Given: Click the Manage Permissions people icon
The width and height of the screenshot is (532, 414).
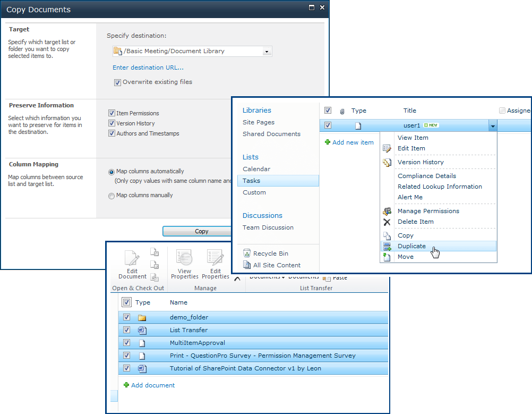Looking at the screenshot, I should (x=387, y=211).
